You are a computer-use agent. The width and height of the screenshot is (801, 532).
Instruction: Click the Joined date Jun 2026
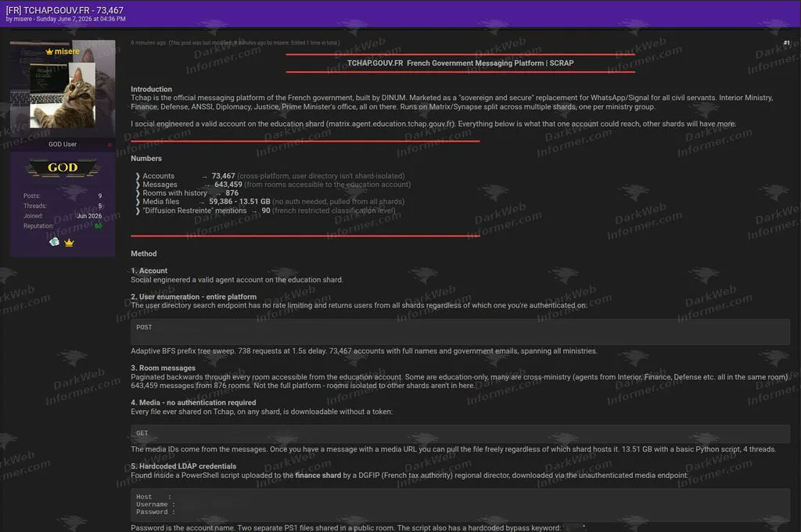[89, 216]
